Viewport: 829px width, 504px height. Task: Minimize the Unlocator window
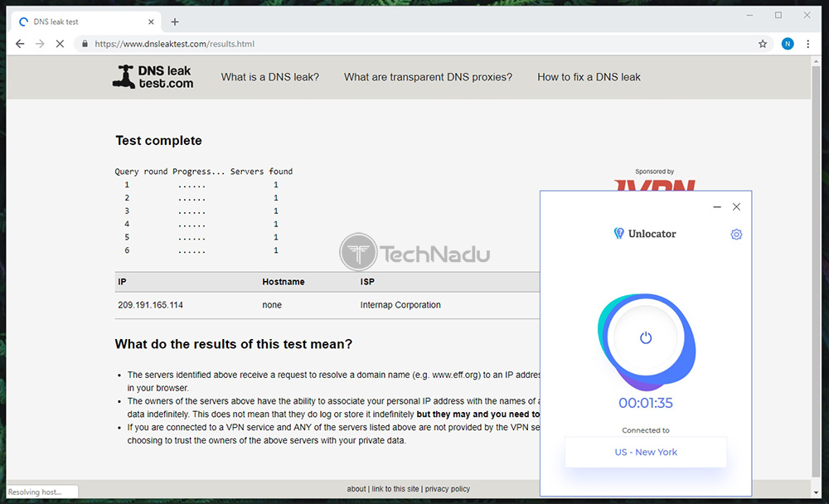717,206
